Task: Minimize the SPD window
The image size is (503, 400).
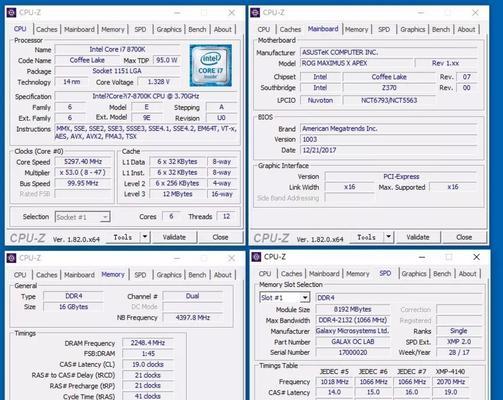Action: coord(422,257)
